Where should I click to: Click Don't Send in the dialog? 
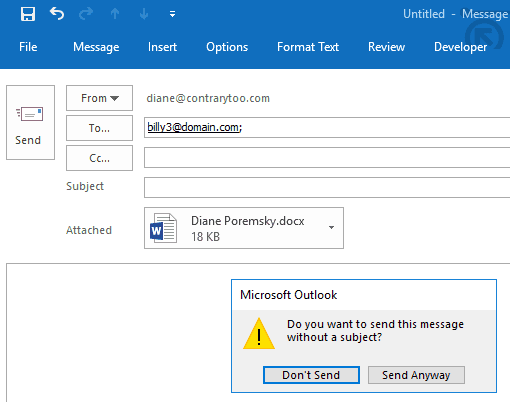311,375
